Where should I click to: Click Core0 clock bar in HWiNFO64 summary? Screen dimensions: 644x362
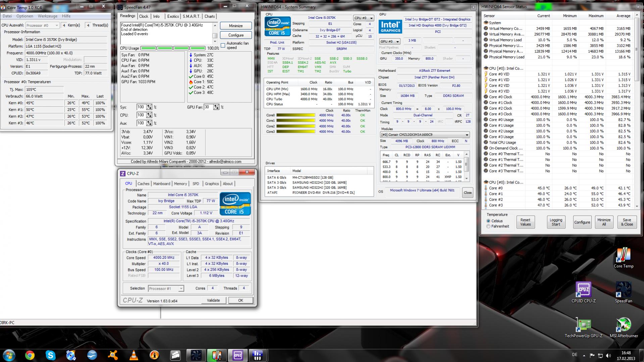[x=295, y=115]
